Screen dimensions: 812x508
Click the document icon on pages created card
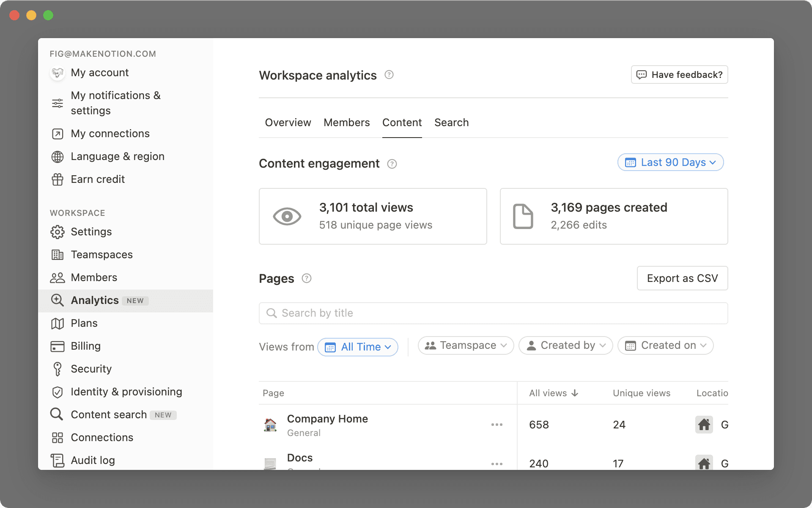tap(523, 216)
